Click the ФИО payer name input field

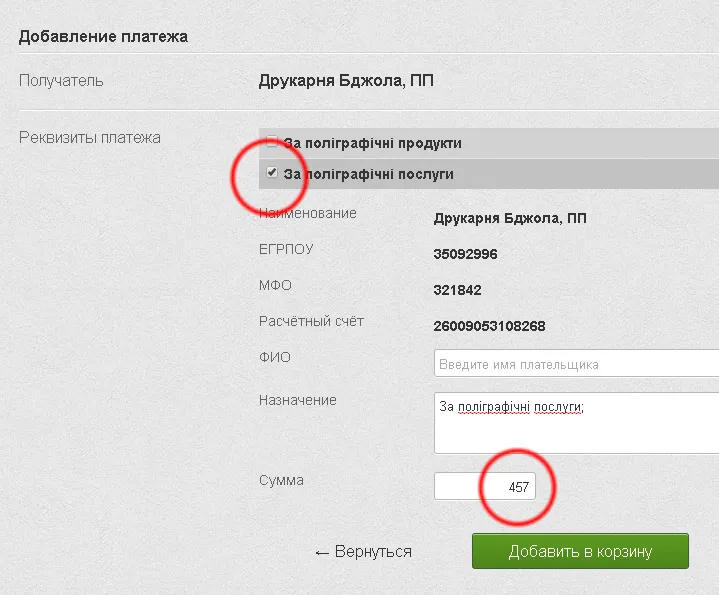576,364
